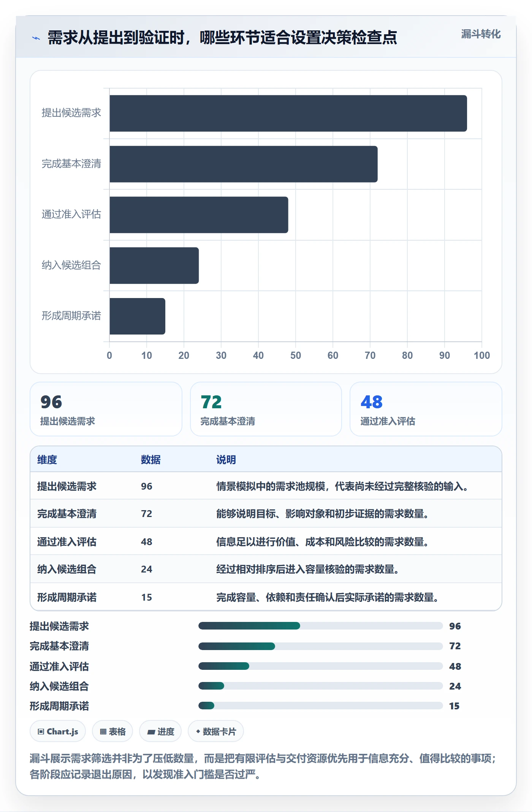The image size is (532, 812).
Task: Select the stat card showing 96
Action: 106,409
